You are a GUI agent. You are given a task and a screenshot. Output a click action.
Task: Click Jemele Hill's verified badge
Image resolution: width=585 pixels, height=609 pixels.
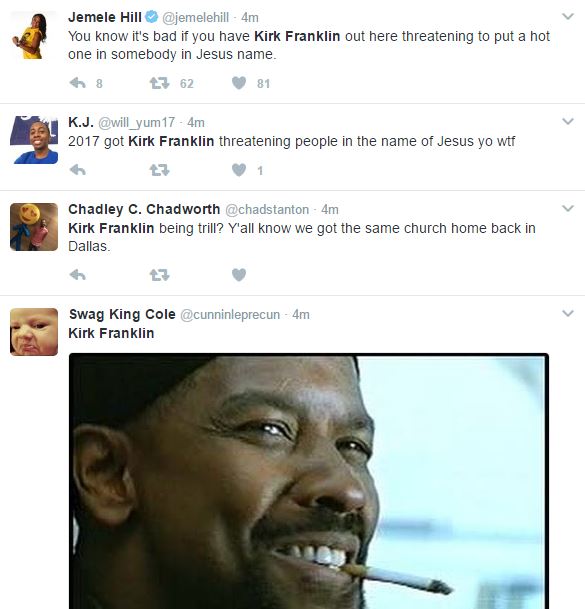tap(151, 17)
